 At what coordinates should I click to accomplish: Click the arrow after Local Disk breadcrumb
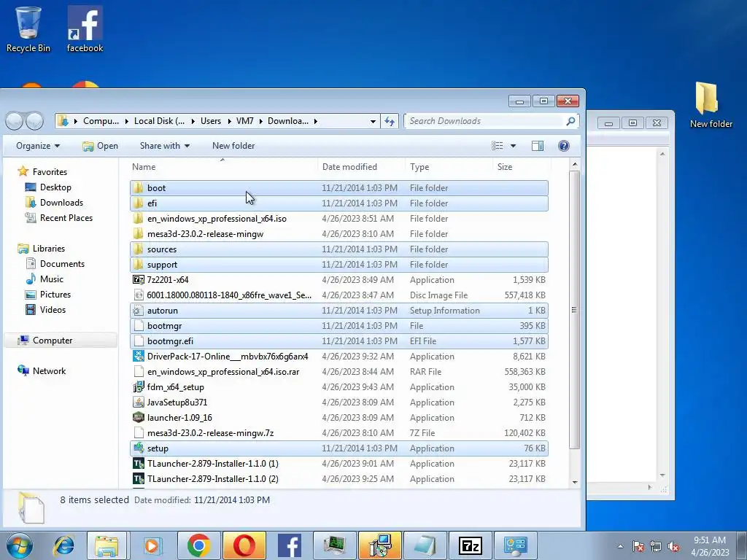(x=193, y=121)
